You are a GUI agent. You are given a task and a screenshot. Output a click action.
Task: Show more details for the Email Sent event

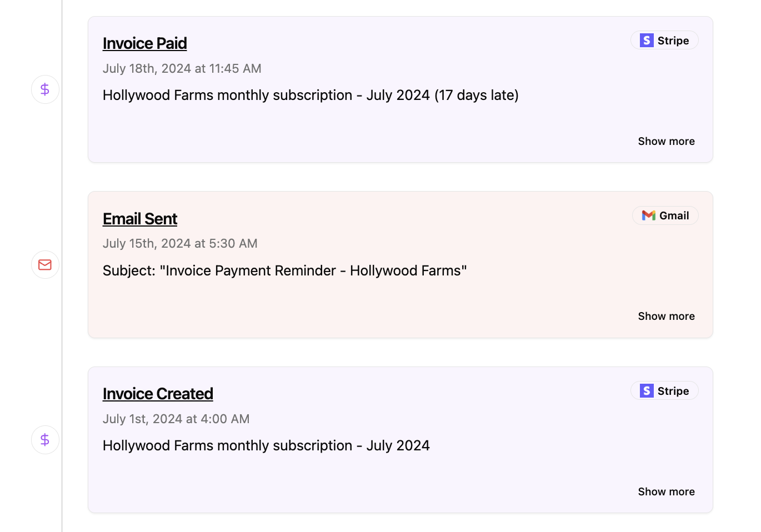point(666,316)
